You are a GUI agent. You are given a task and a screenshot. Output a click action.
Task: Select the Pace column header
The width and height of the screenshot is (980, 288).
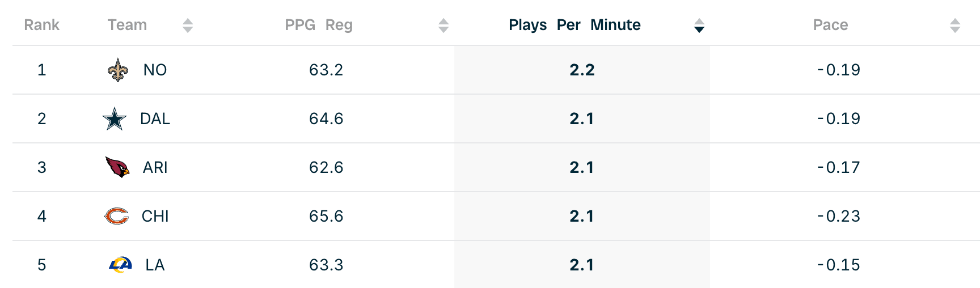tap(830, 25)
